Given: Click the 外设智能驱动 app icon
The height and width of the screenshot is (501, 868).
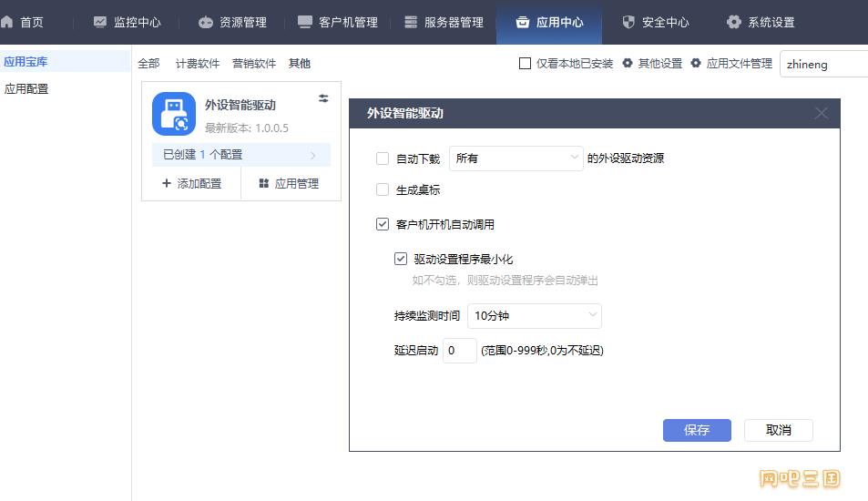Looking at the screenshot, I should coord(174,114).
